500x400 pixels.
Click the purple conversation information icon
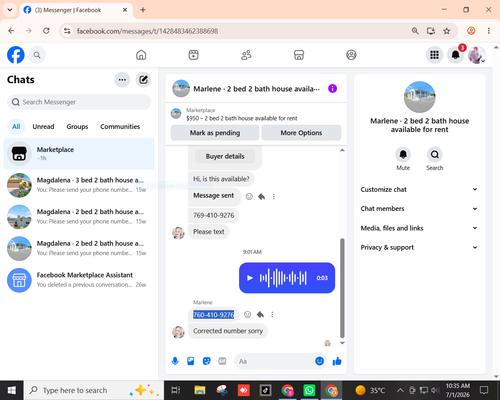tap(332, 89)
